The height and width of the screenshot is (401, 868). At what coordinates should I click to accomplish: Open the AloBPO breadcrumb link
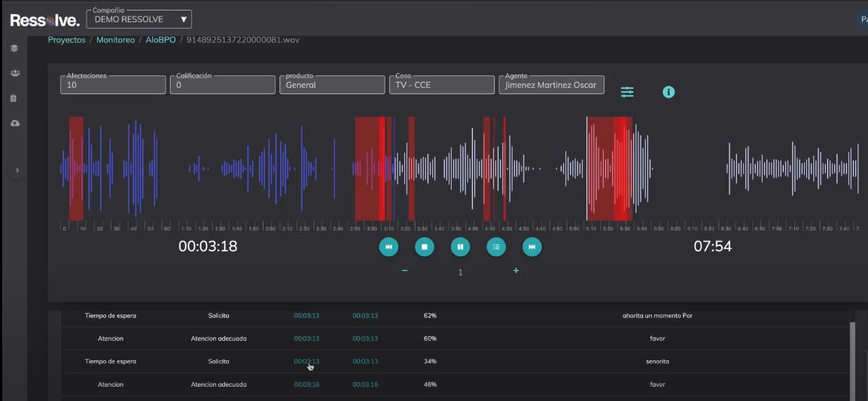160,40
